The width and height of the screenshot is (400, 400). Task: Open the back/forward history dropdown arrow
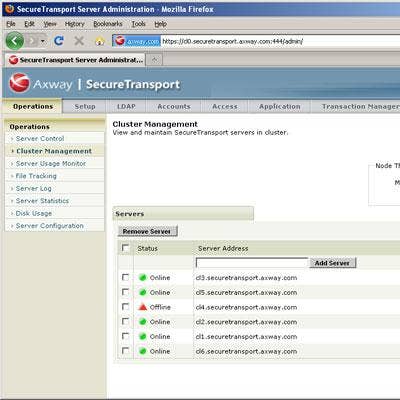click(43, 41)
